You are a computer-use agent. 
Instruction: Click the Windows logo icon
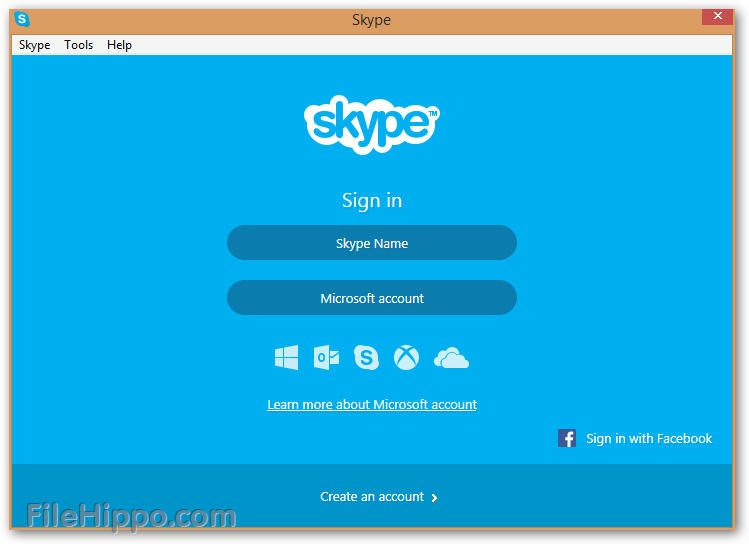[x=287, y=357]
